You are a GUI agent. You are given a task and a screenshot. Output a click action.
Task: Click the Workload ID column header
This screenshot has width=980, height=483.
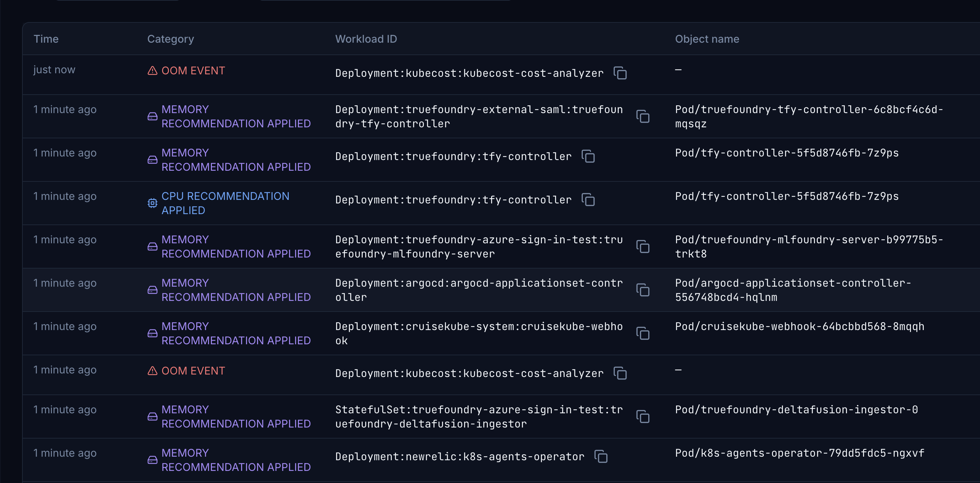click(366, 38)
